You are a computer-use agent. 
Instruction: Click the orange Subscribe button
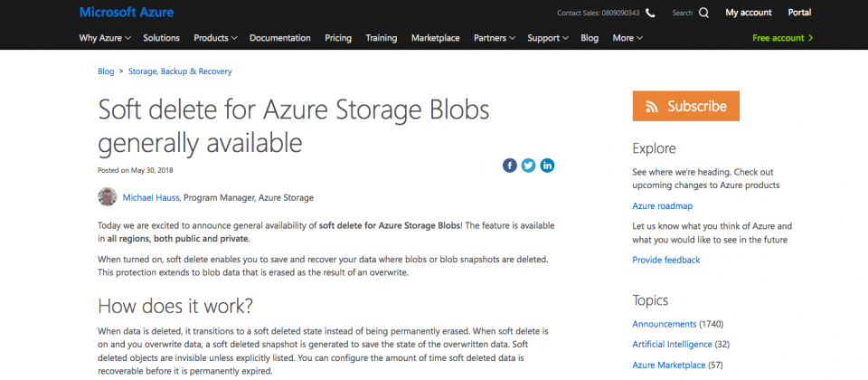685,106
